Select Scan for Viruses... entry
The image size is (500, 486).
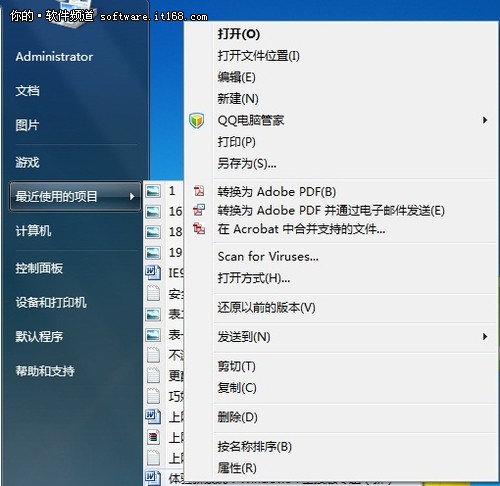[x=268, y=257]
